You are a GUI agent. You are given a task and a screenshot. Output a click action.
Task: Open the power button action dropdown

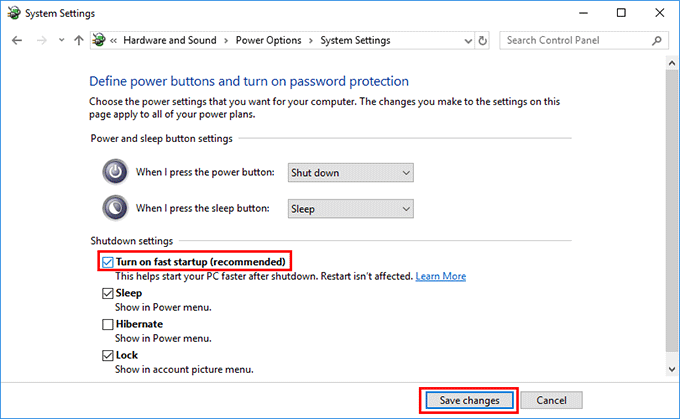point(350,173)
